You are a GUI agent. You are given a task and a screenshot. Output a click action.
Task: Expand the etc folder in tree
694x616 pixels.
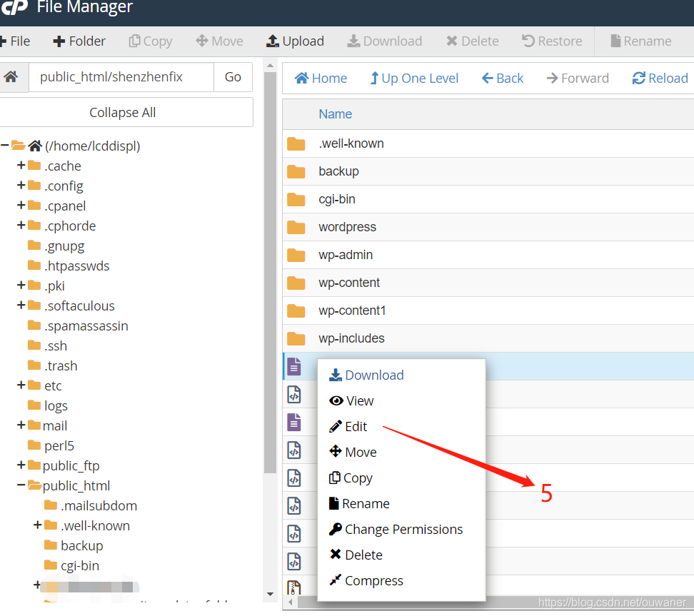(21, 385)
